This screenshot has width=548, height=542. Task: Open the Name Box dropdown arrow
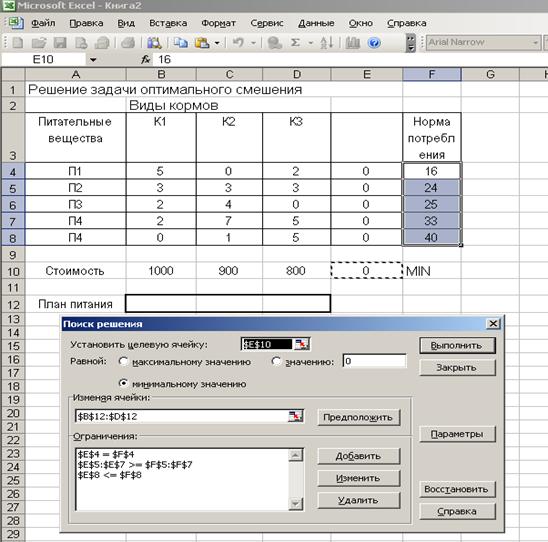pos(93,60)
